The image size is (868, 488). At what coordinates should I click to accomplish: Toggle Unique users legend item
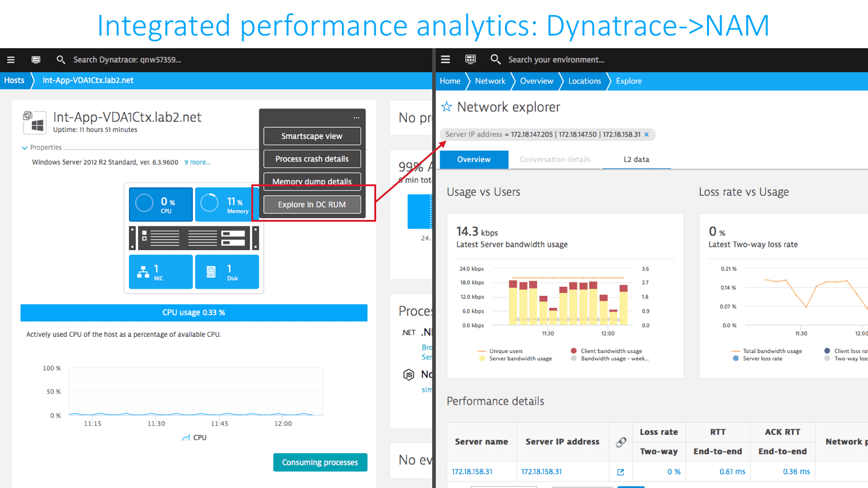click(x=500, y=351)
